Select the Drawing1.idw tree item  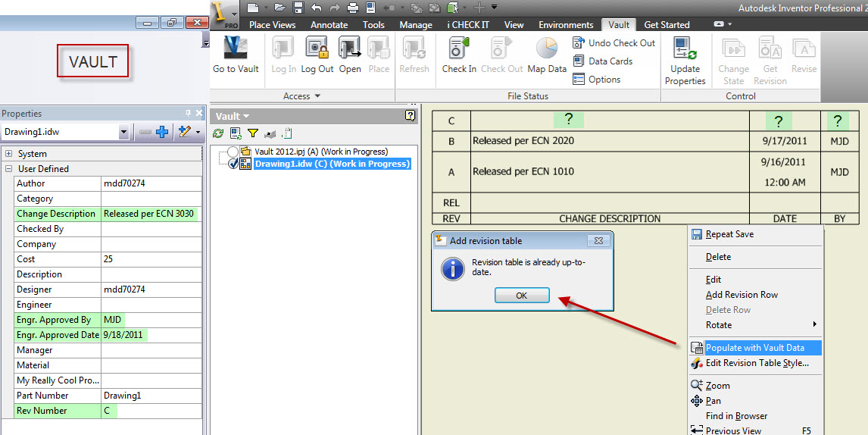coord(332,164)
